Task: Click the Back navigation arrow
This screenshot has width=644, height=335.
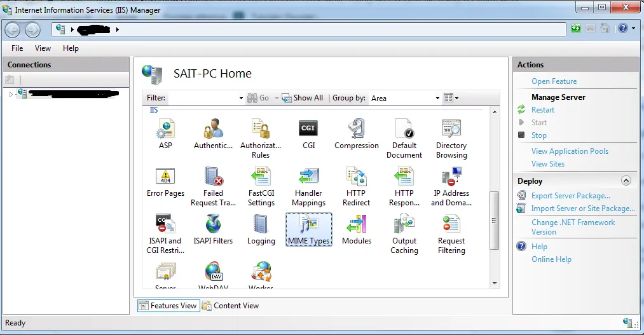Action: pyautogui.click(x=13, y=29)
